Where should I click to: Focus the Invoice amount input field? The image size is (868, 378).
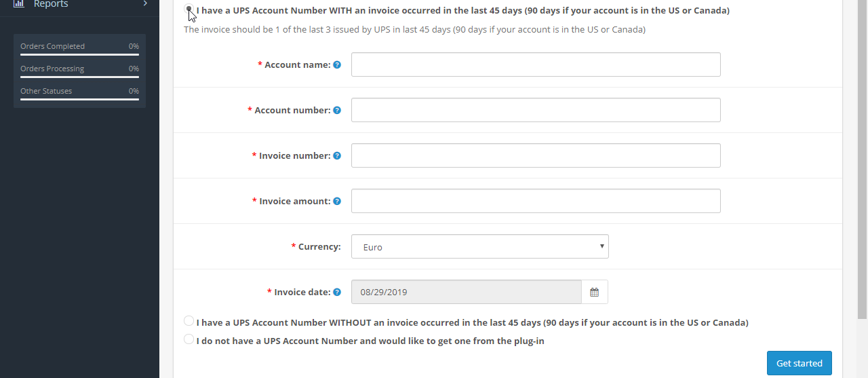[x=536, y=201]
